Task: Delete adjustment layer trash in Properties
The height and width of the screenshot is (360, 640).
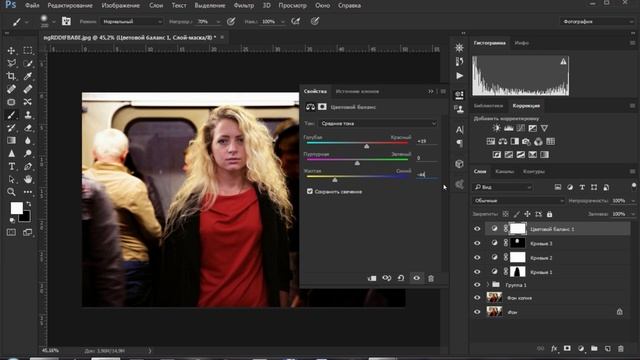Action: (431, 278)
